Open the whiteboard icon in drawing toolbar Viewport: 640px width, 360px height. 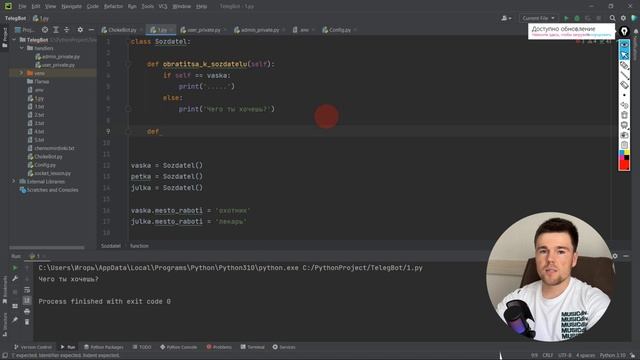tap(624, 125)
